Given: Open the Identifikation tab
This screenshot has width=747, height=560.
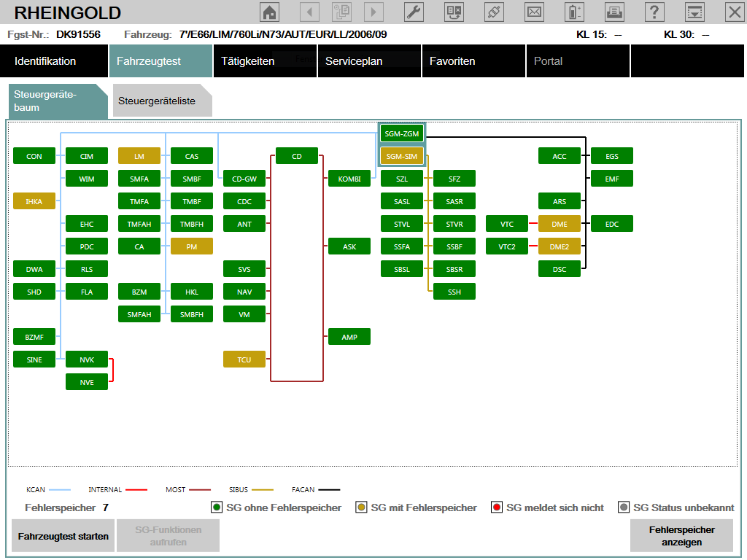Looking at the screenshot, I should [54, 61].
